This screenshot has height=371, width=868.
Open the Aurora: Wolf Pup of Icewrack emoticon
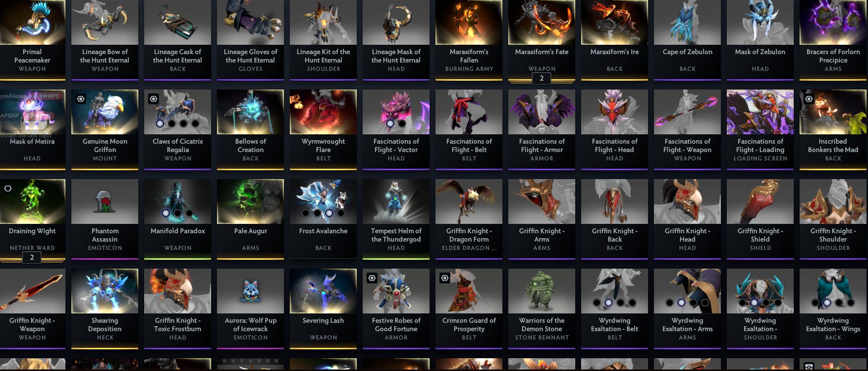pyautogui.click(x=250, y=290)
